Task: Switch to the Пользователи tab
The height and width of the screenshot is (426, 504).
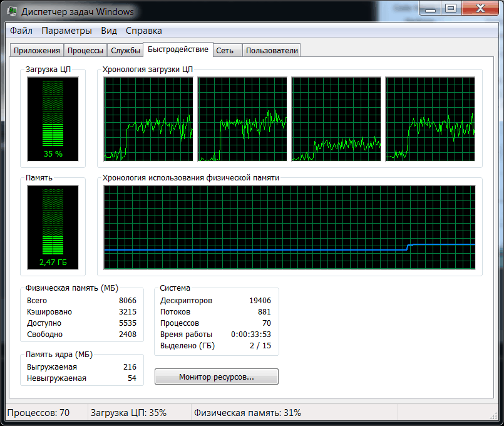Action: (272, 51)
